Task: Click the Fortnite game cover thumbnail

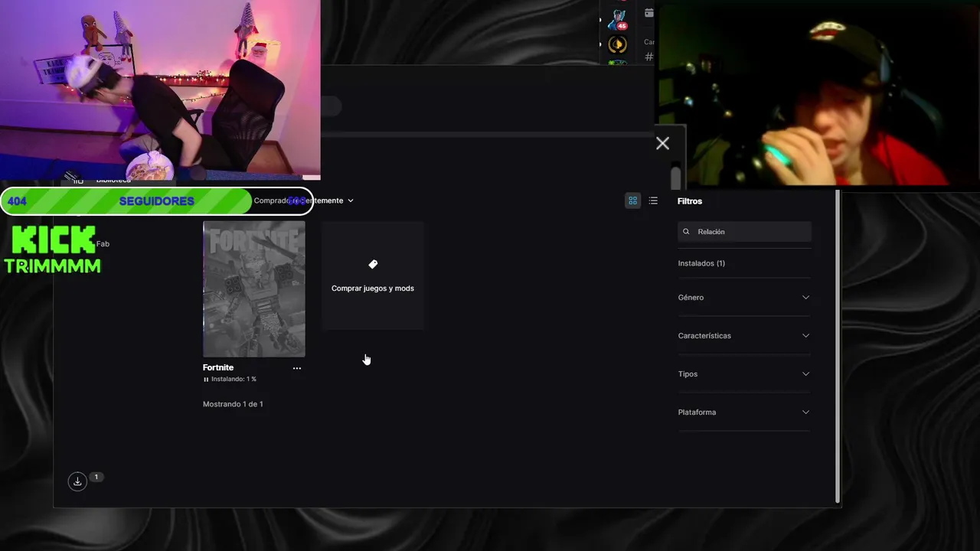Action: click(x=253, y=289)
